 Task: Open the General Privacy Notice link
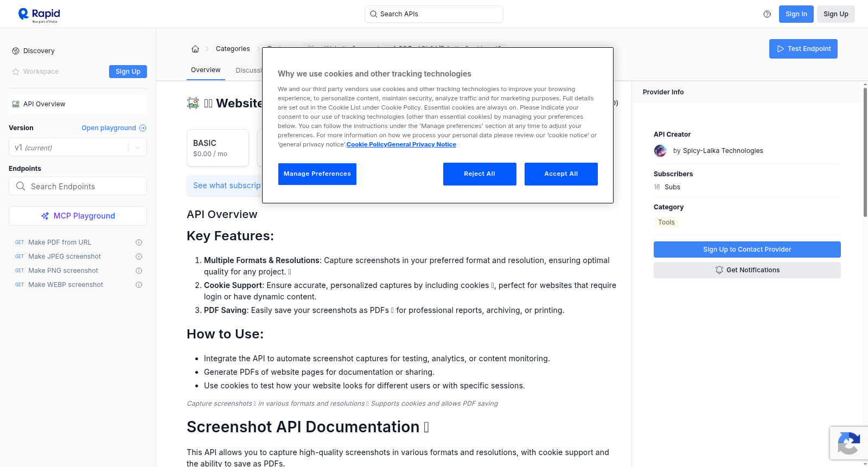[x=422, y=144]
